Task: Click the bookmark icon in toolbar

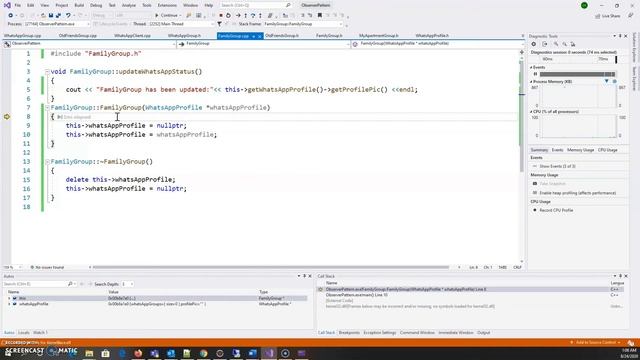Action: [x=320, y=16]
